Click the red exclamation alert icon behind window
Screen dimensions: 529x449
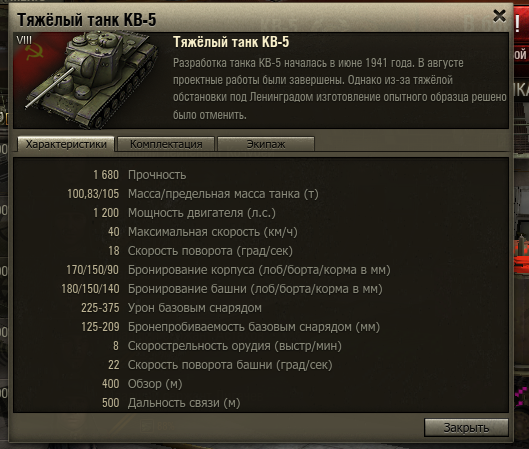click(518, 24)
